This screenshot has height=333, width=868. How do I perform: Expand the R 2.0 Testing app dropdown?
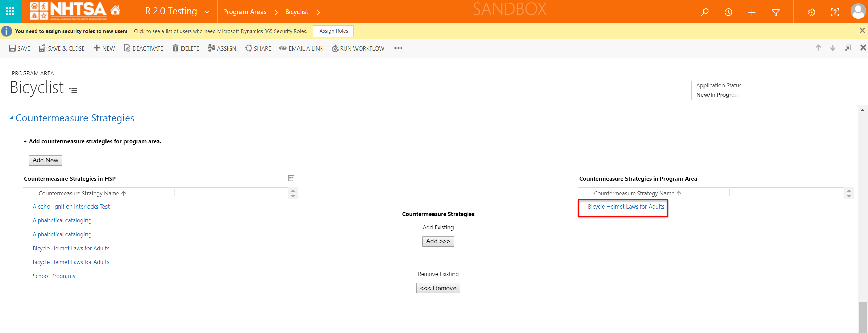click(x=207, y=12)
